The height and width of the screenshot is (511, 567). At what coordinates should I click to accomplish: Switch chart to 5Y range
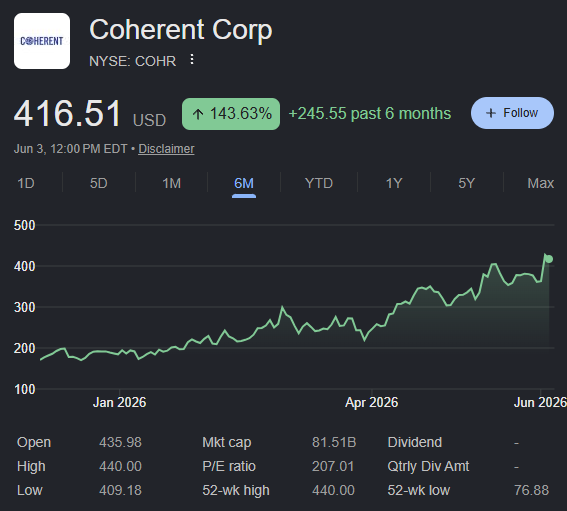(466, 183)
